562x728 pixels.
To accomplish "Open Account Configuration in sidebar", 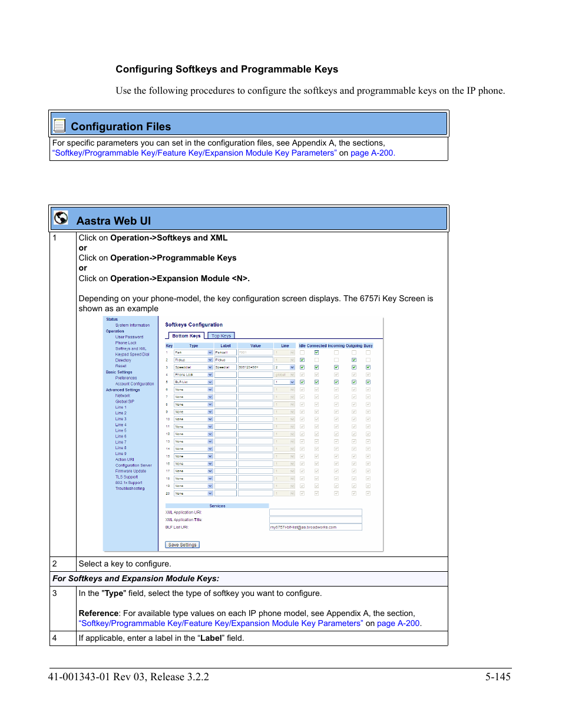I will coord(134,384).
